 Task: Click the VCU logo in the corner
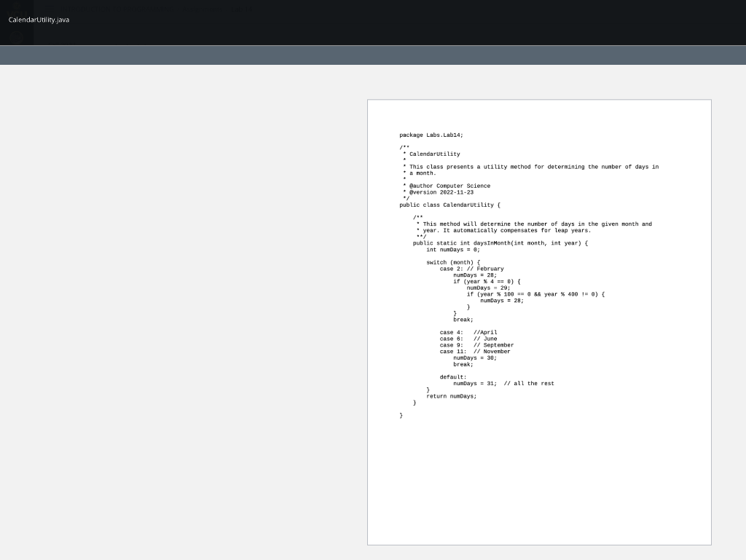15,10
